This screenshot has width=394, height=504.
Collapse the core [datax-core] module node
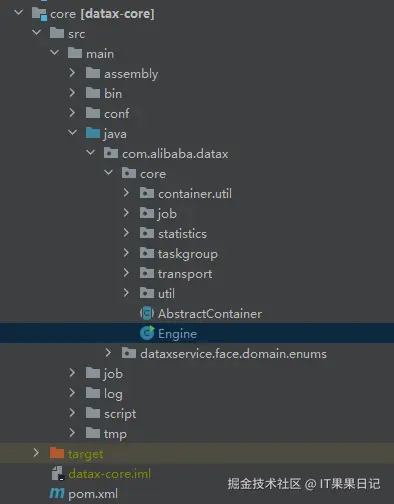point(19,13)
